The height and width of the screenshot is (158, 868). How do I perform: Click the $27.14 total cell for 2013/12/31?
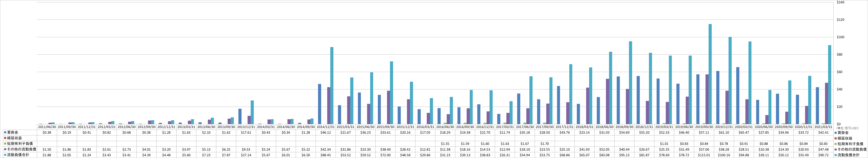click(246, 155)
